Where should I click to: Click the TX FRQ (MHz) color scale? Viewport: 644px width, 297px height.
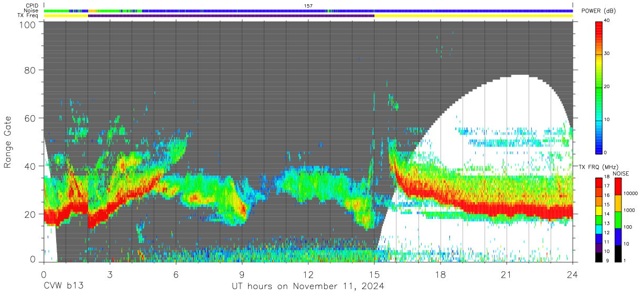tap(599, 219)
